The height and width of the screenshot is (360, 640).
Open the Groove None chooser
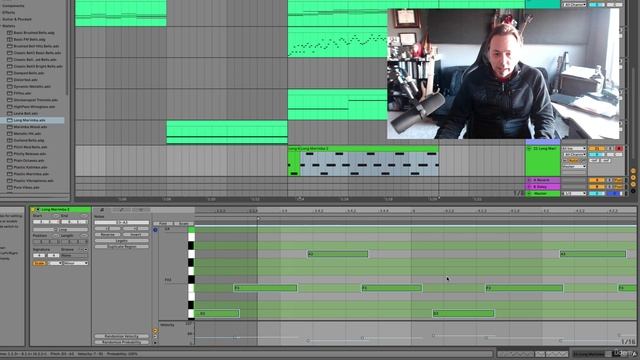[74, 256]
